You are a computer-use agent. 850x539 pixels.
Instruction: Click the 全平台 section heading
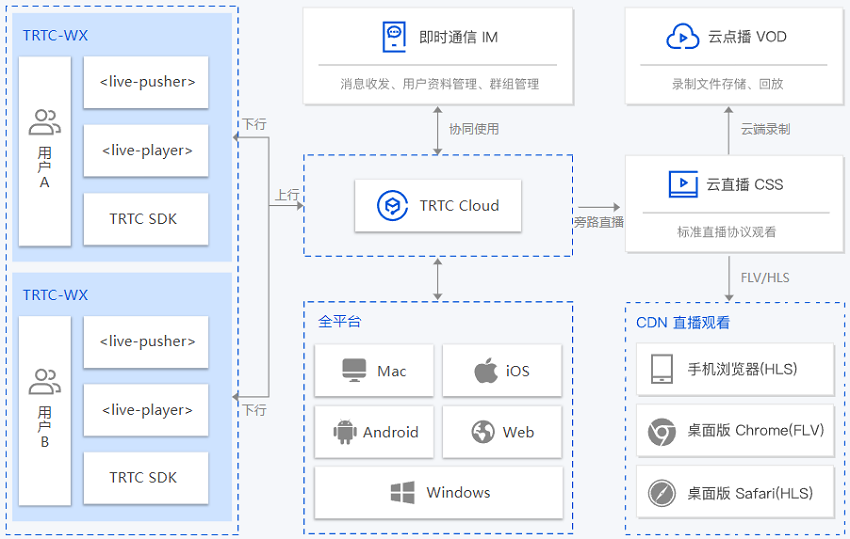coord(339,321)
